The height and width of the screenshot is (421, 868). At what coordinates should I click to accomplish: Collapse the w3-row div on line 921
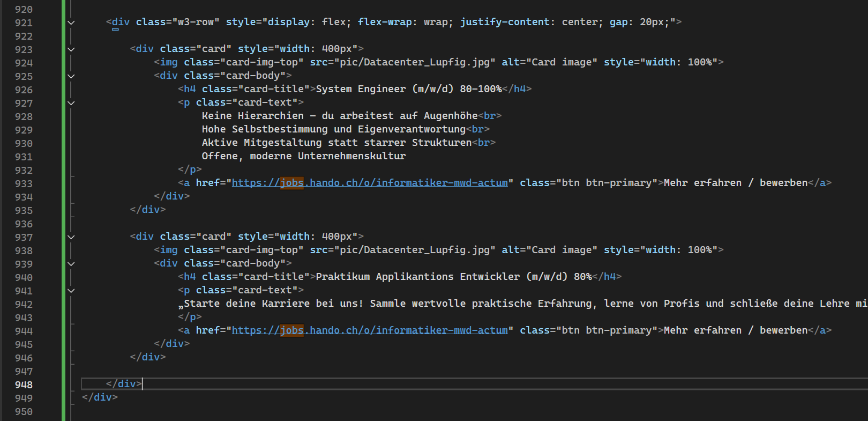point(71,23)
